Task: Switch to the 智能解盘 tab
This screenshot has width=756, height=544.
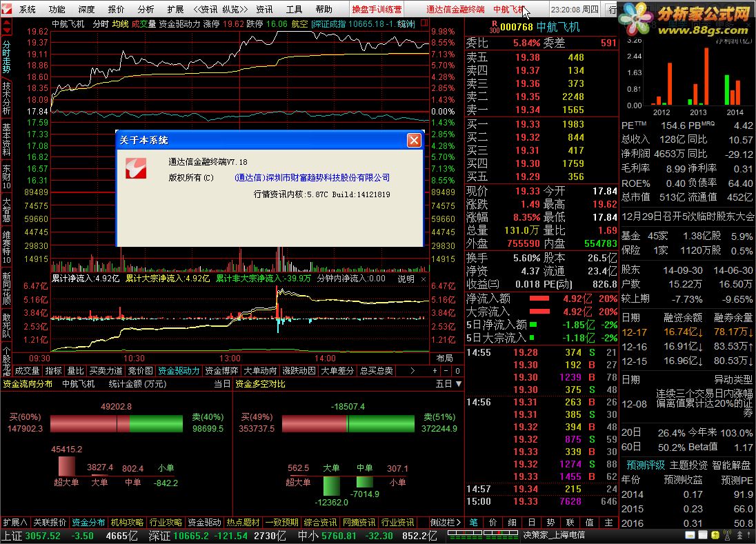Action: point(731,465)
